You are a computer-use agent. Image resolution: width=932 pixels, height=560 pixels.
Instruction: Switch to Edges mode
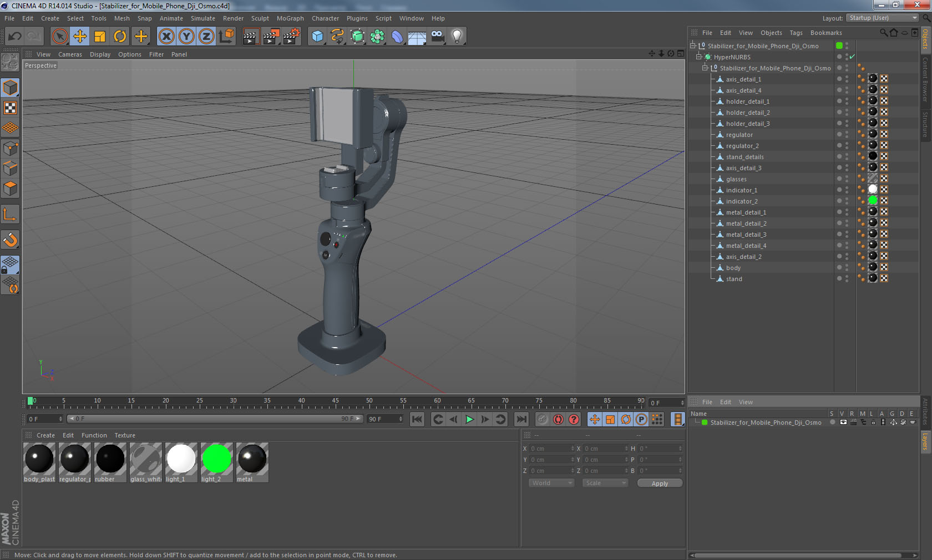(x=10, y=168)
